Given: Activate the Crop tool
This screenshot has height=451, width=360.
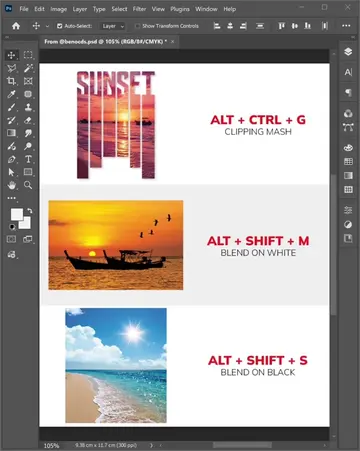Looking at the screenshot, I should (x=11, y=81).
